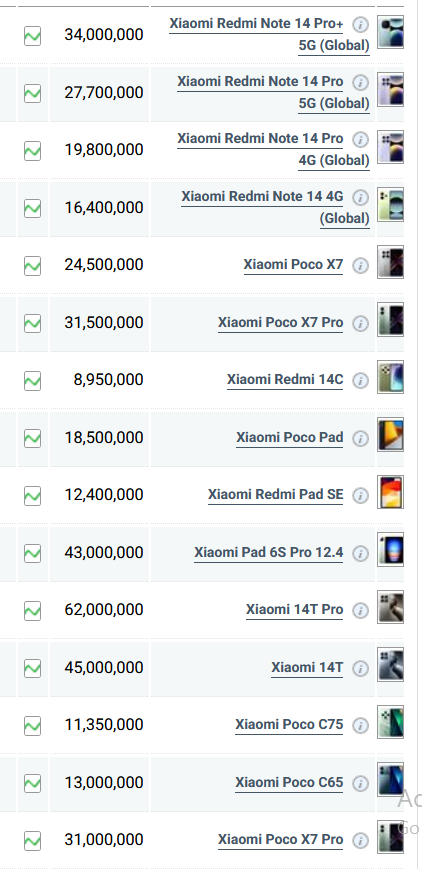
Task: Follow the Xiaomi Redmi Note 14 4G (Global) link
Action: click(x=276, y=207)
